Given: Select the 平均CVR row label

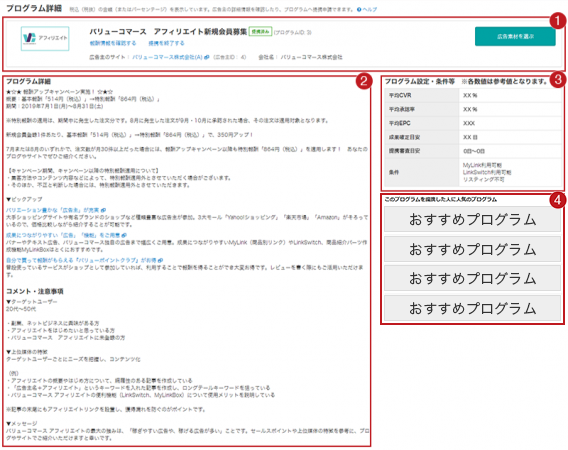Looking at the screenshot, I should 400,95.
